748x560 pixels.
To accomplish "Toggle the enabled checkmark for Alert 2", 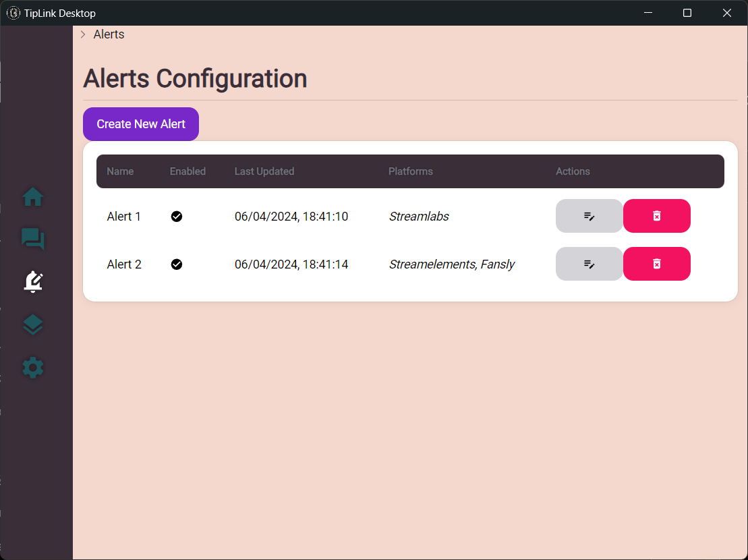I will pyautogui.click(x=177, y=264).
